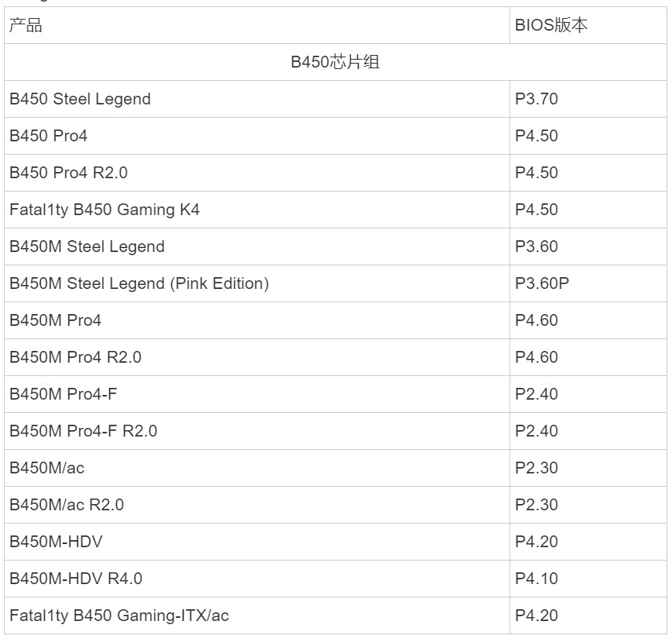Image resolution: width=672 pixels, height=643 pixels.
Task: Click the P3.60 value for B450M Steel Legend
Action: (x=536, y=247)
